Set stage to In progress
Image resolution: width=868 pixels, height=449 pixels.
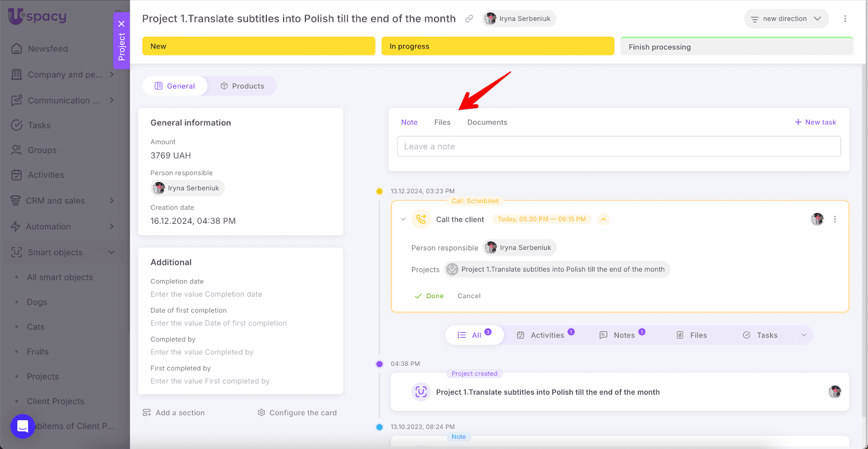tap(497, 46)
